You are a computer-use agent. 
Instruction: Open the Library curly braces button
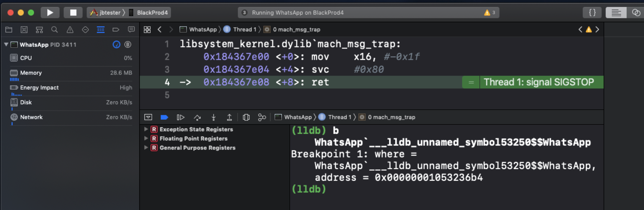point(592,13)
